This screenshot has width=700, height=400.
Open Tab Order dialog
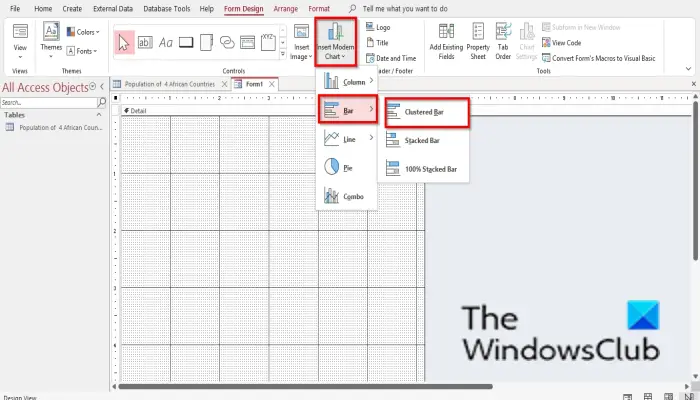tap(503, 42)
